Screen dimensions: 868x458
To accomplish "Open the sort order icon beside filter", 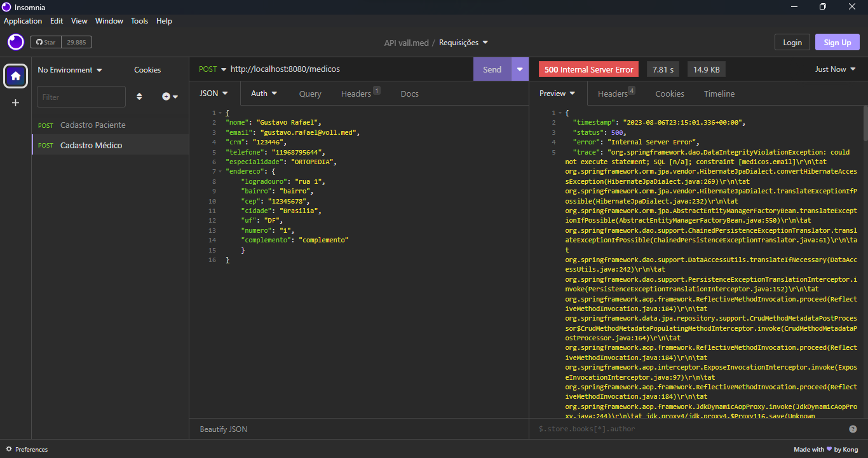I will tap(140, 97).
